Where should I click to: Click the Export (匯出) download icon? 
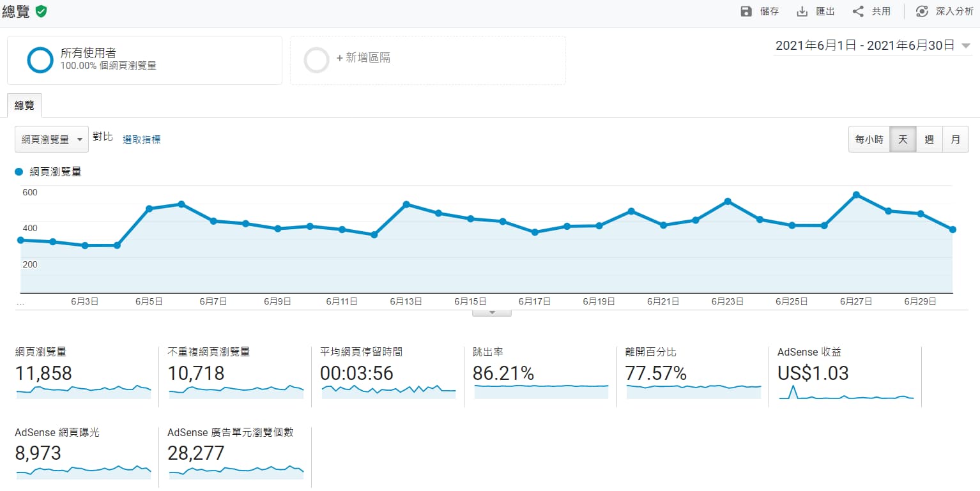pyautogui.click(x=802, y=11)
